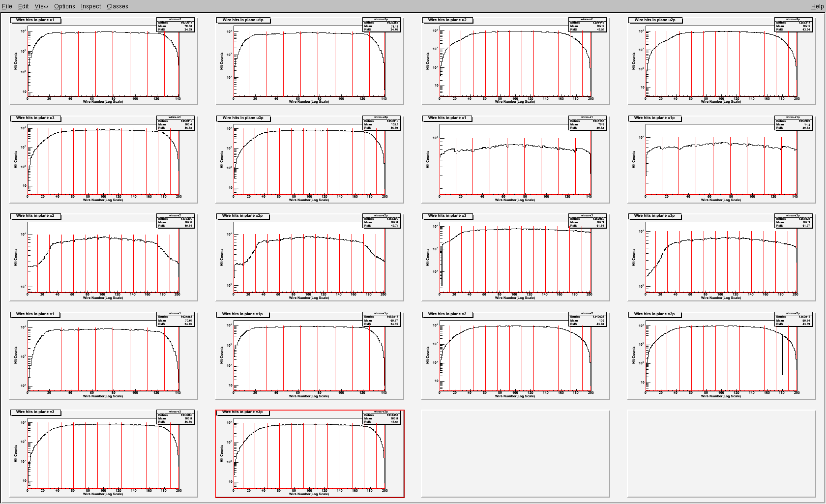
Task: Click the wires-u2 statistics box
Action: coord(587,25)
